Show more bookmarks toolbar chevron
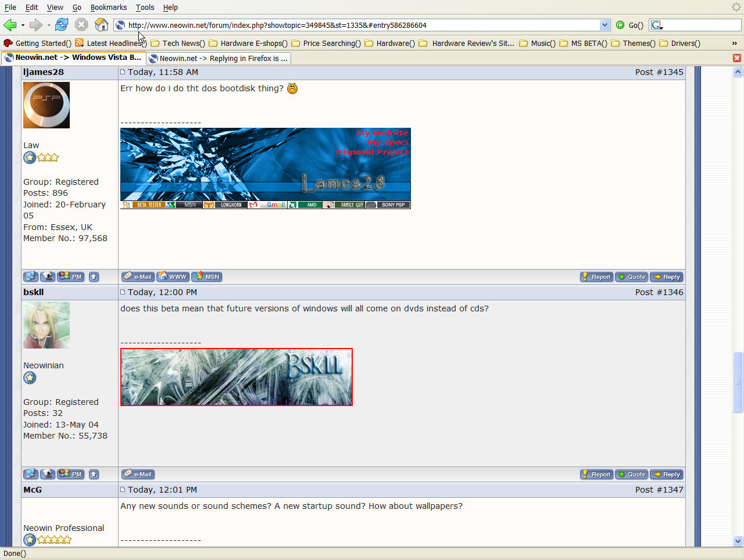This screenshot has width=744, height=560. point(735,43)
